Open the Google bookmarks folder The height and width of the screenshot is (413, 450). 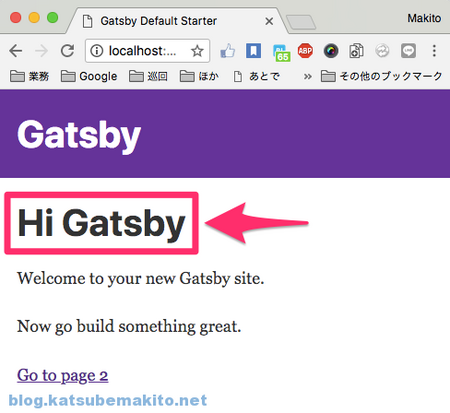[89, 76]
